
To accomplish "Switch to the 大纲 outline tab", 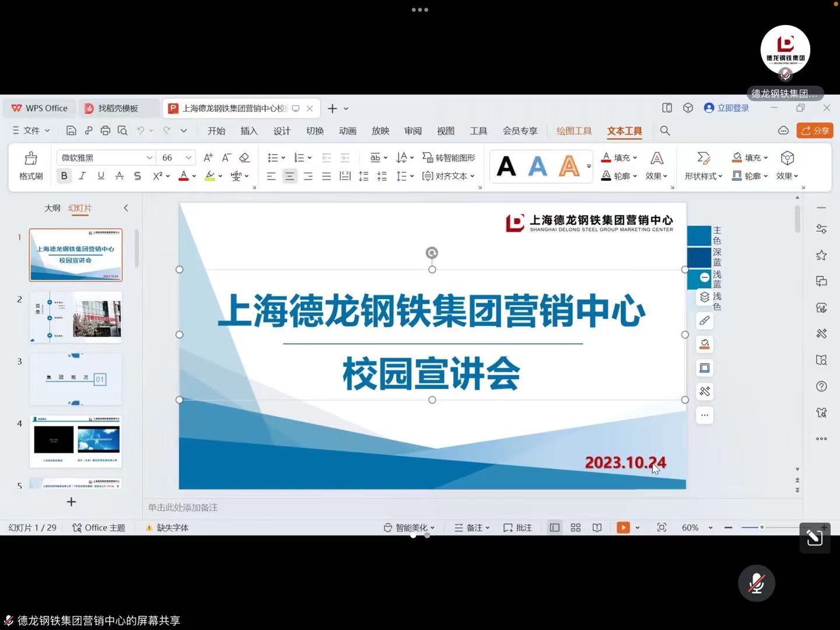I will click(52, 208).
